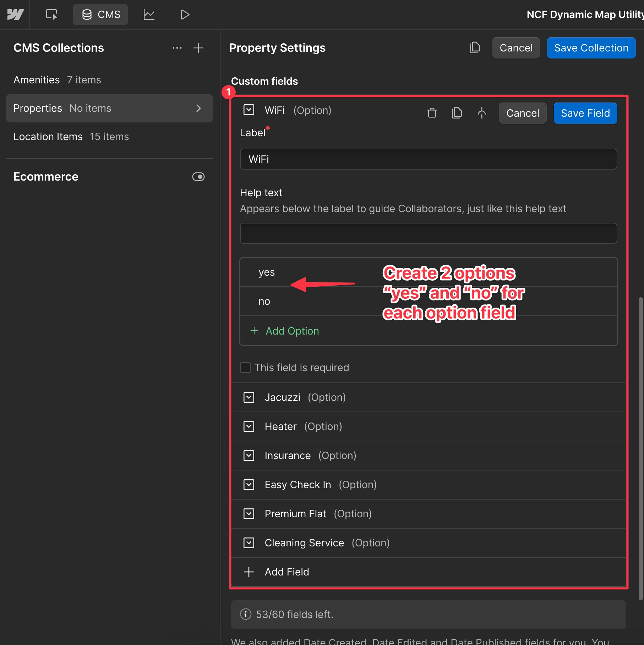Edit the WiFi label input
644x645 pixels.
[x=428, y=159]
